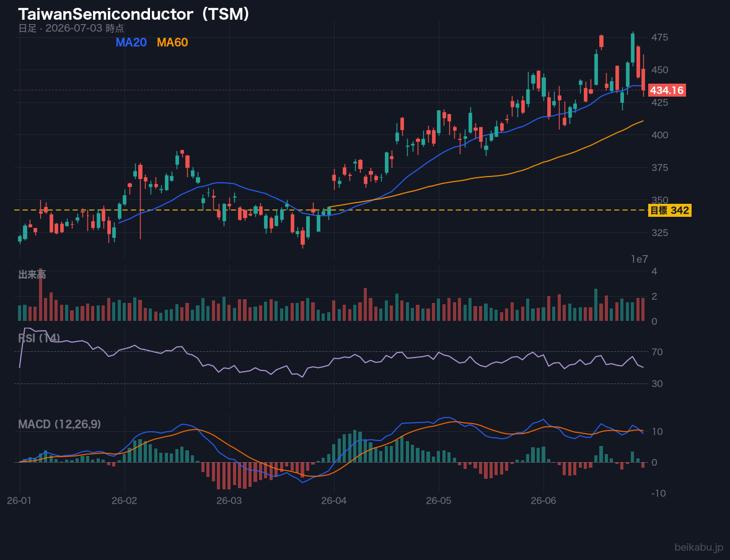Click the current price tag 434.16

[x=667, y=90]
